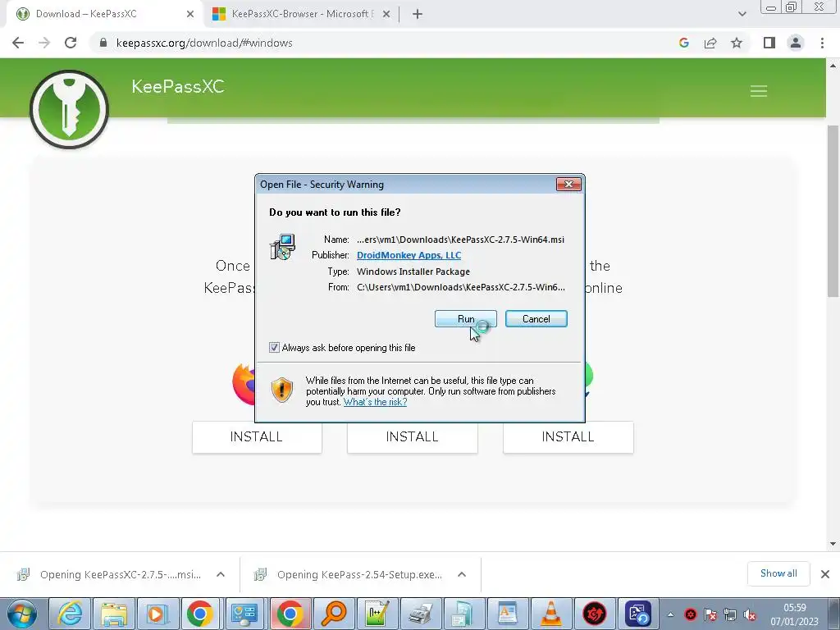Open the Windows Start menu
The height and width of the screenshot is (630, 840).
(x=22, y=614)
